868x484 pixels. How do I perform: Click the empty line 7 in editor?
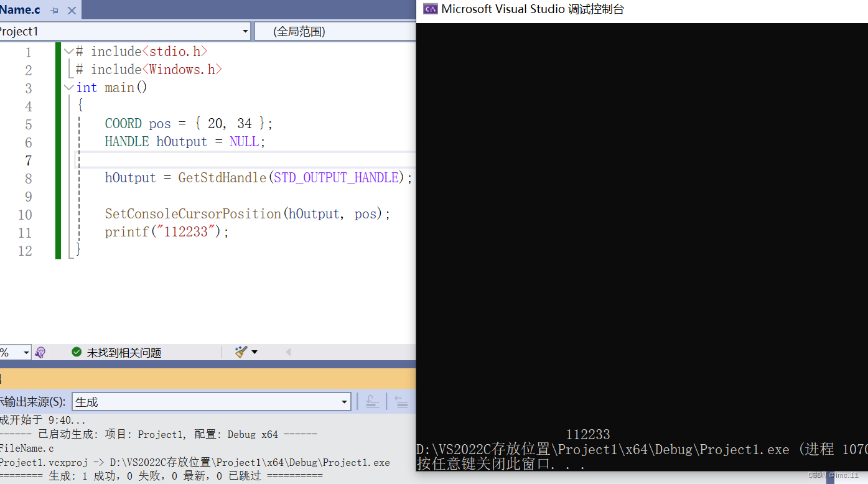[245, 160]
